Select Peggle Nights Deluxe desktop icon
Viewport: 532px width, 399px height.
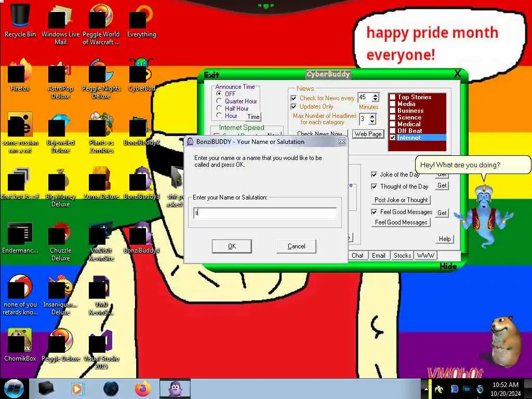[101, 79]
